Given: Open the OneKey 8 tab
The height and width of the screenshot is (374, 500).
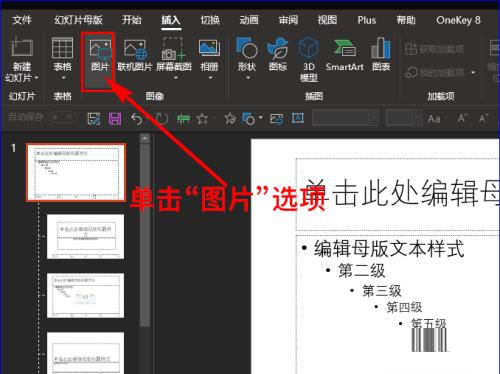Looking at the screenshot, I should click(459, 20).
